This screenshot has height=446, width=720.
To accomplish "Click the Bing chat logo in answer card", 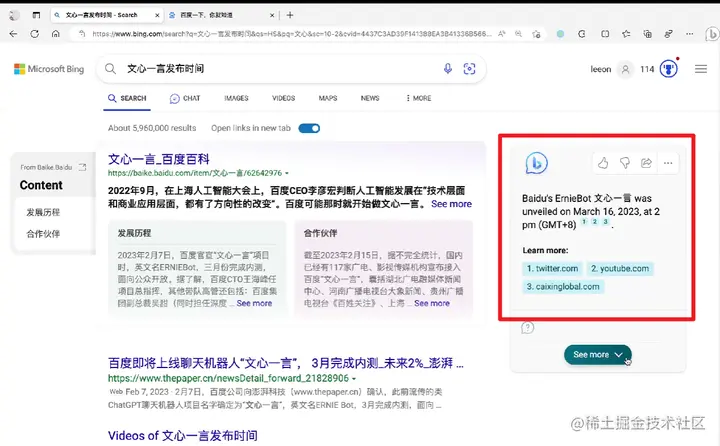I will click(x=536, y=163).
